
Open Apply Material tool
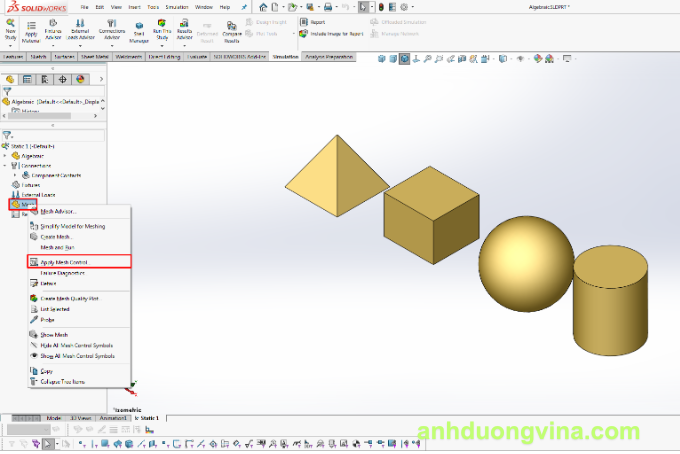pyautogui.click(x=31, y=28)
